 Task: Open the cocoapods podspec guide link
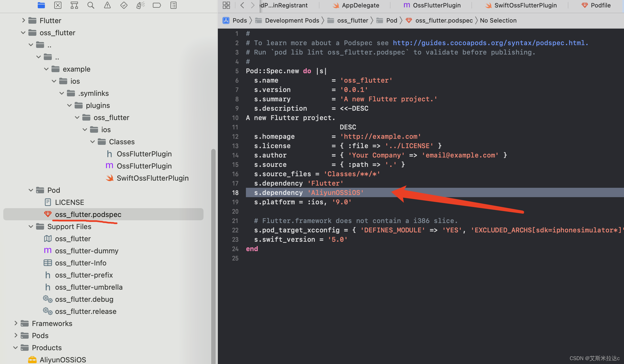490,43
